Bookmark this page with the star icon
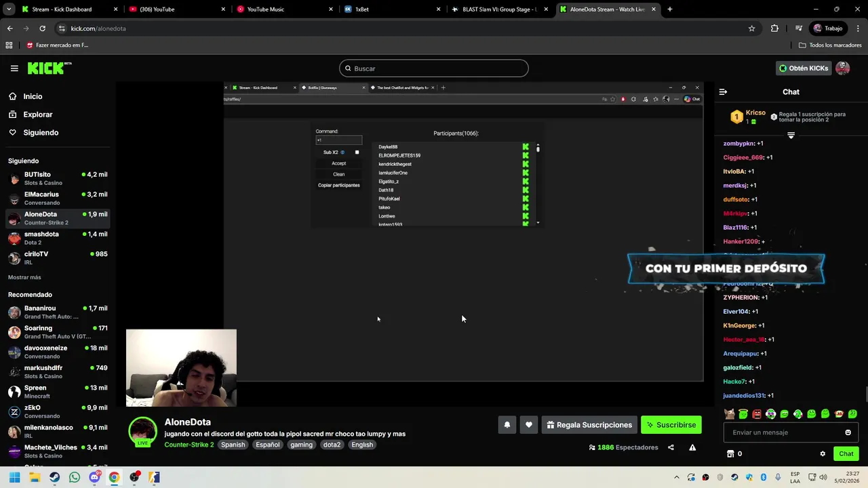Viewport: 868px width, 488px height. (751, 28)
